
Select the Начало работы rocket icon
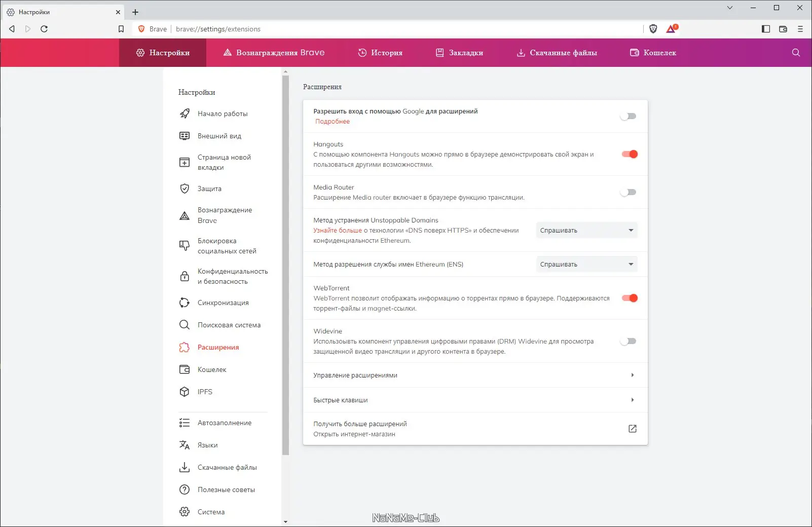(x=184, y=114)
